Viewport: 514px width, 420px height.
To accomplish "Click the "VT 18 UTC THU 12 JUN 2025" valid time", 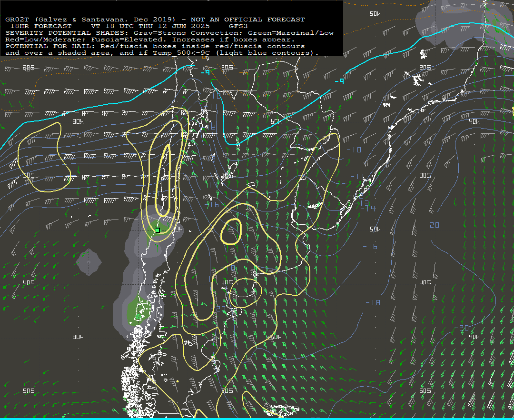I will coord(150,26).
